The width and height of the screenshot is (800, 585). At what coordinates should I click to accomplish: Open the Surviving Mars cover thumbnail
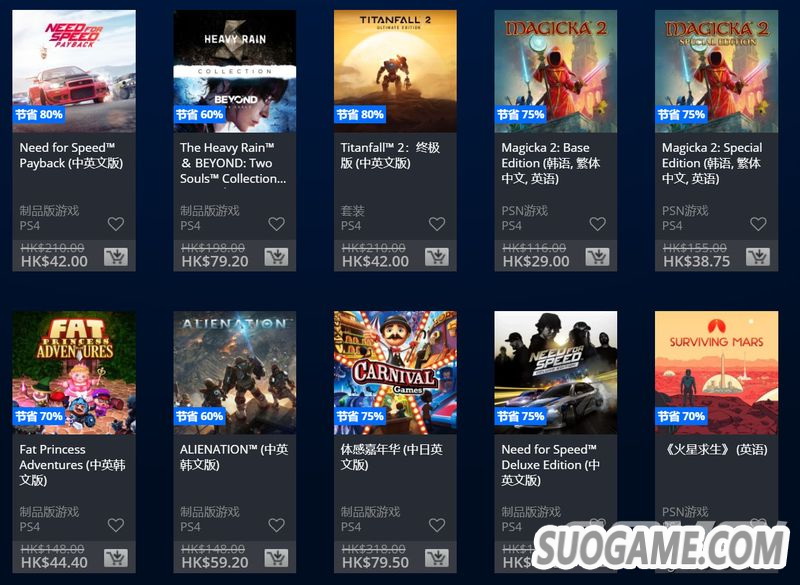716,373
